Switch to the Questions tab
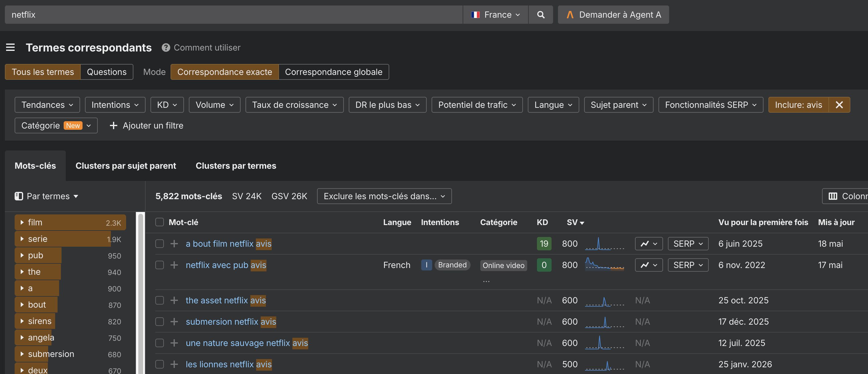Image resolution: width=868 pixels, height=374 pixels. click(107, 72)
